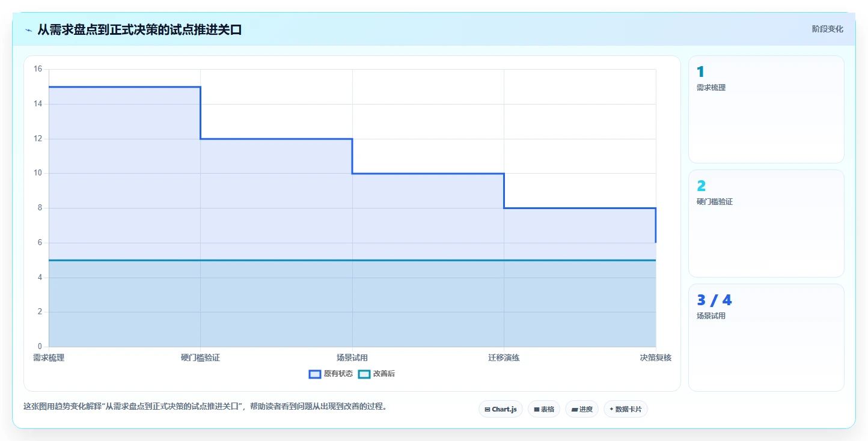Click the number 2 in the second card

tap(701, 186)
